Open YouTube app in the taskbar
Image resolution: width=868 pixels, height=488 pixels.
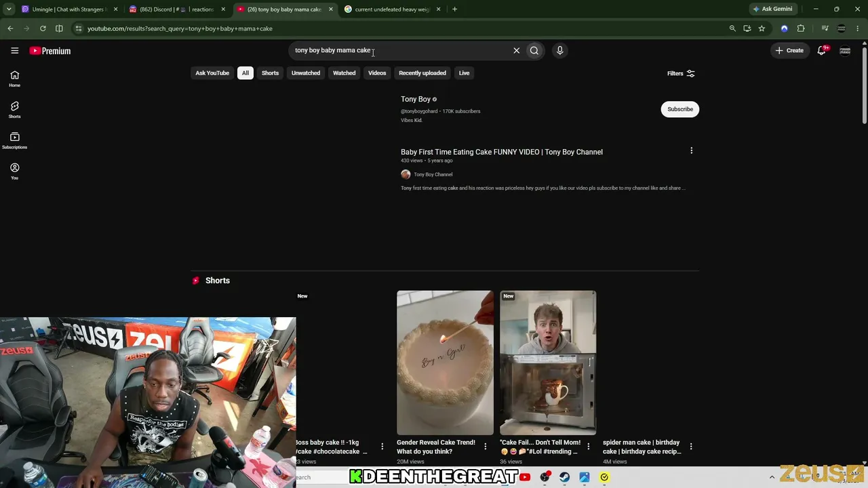(525, 477)
